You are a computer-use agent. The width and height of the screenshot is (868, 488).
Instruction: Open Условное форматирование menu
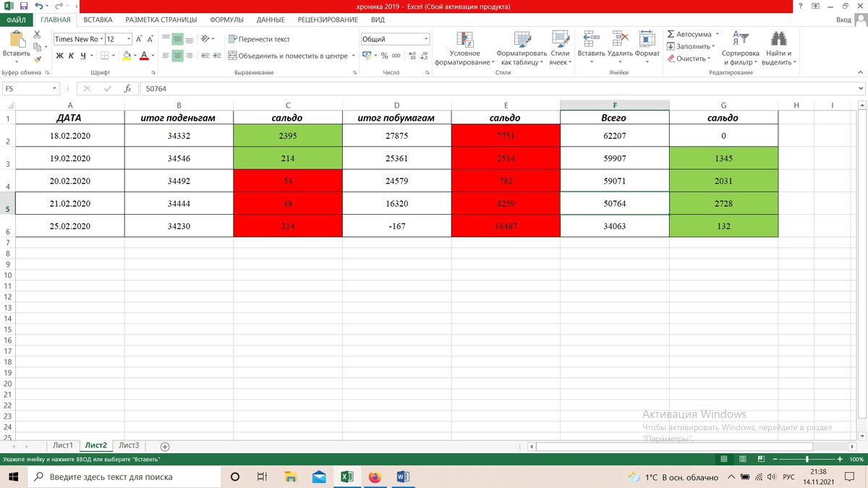[464, 48]
